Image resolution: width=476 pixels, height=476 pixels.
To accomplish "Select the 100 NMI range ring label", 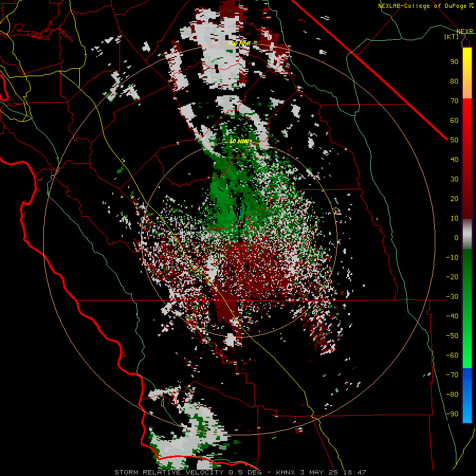I will click(x=239, y=43).
